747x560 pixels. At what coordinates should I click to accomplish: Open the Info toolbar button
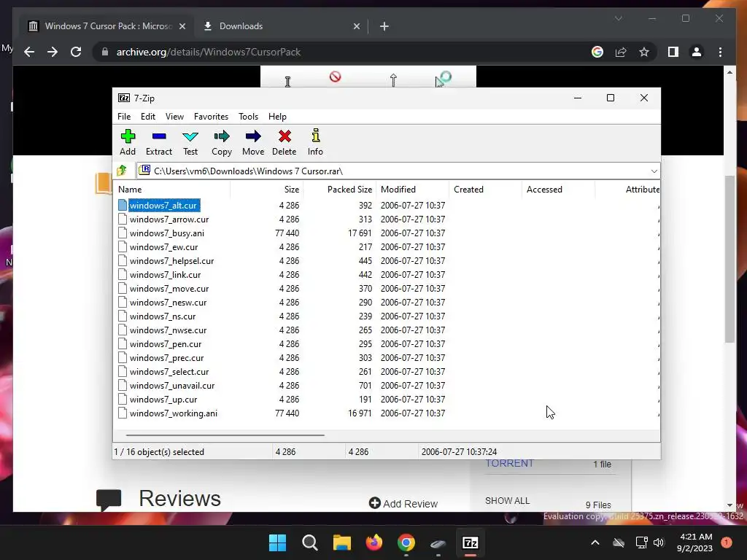pos(315,142)
